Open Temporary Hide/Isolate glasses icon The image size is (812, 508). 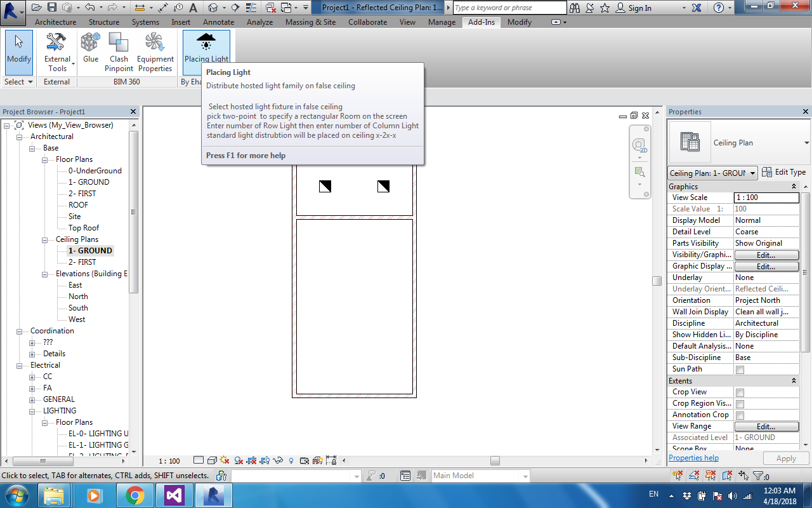coord(278,460)
